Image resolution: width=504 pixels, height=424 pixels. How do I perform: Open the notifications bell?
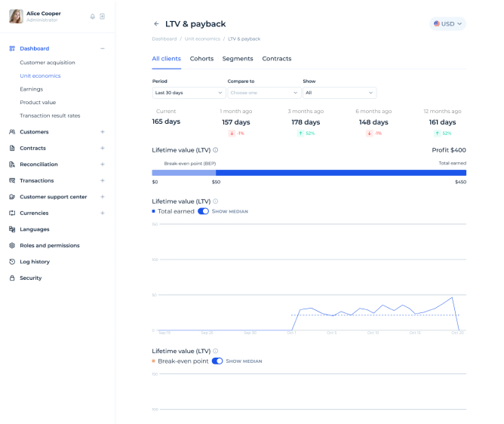pos(92,16)
